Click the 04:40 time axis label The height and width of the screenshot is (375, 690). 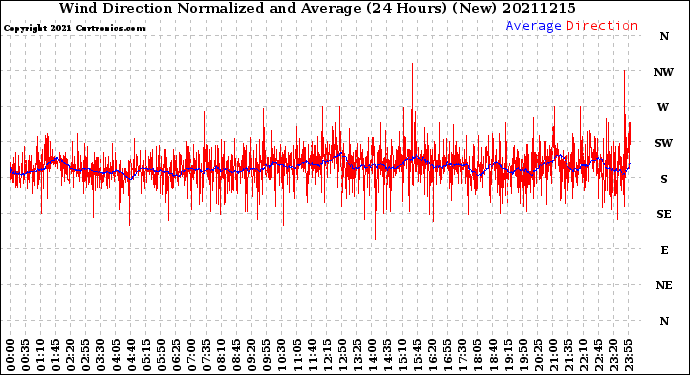131,355
